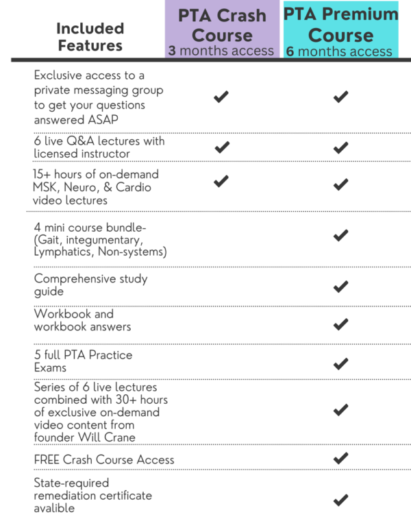Click the State-required remediation certificate text

[93, 495]
